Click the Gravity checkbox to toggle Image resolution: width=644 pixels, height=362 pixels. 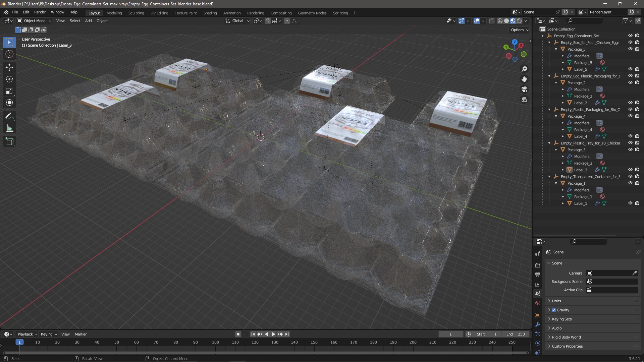coord(554,310)
